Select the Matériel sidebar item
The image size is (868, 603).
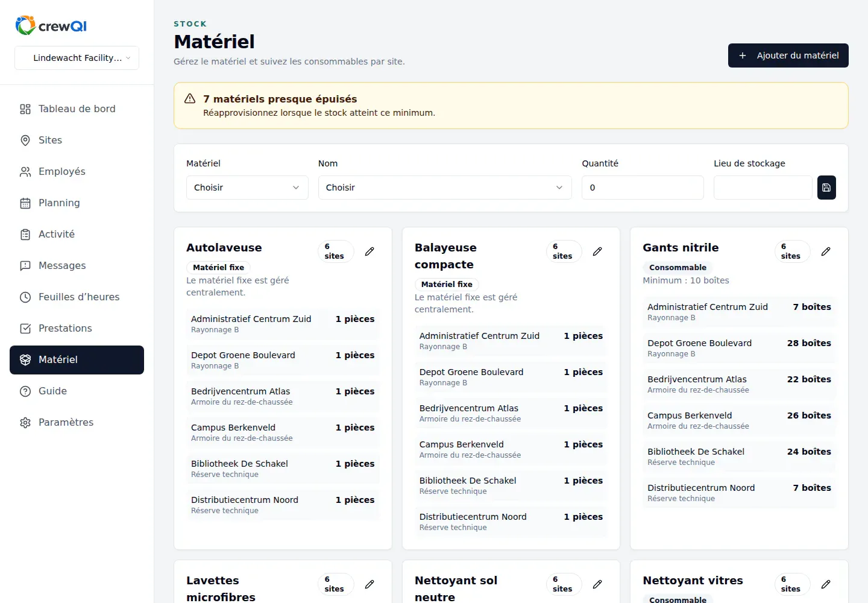77,360
